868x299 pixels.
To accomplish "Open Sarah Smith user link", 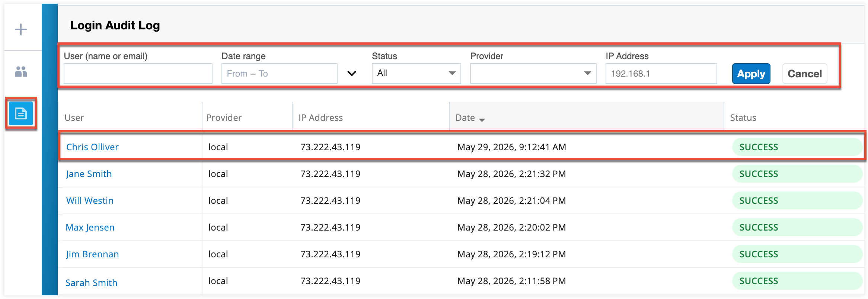I will click(x=91, y=283).
